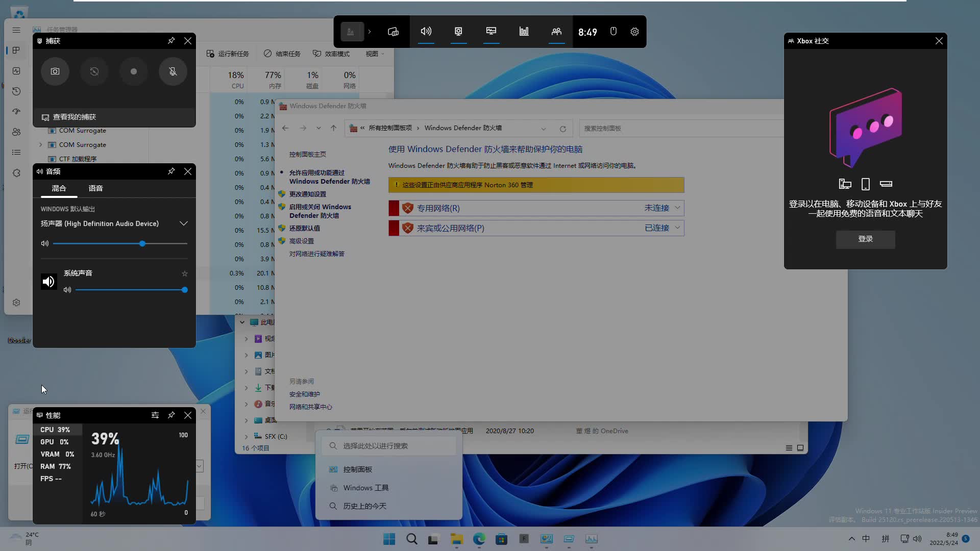Screen dimensions: 980x551
Task: Start recording in the 捕获 widget
Action: 133,71
